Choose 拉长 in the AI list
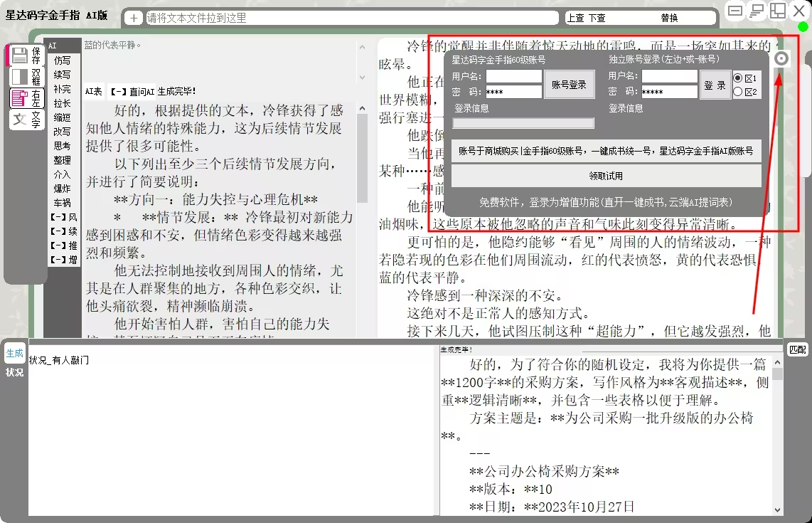812x523 pixels. (x=62, y=103)
